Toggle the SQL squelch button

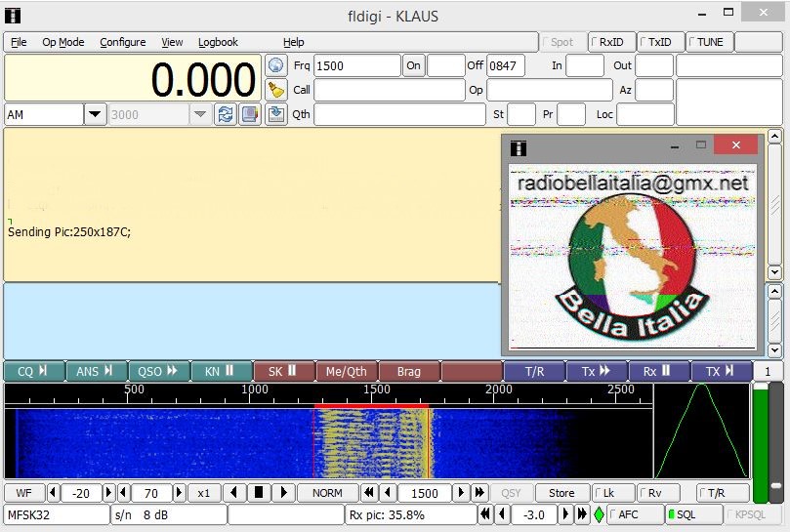click(x=693, y=514)
